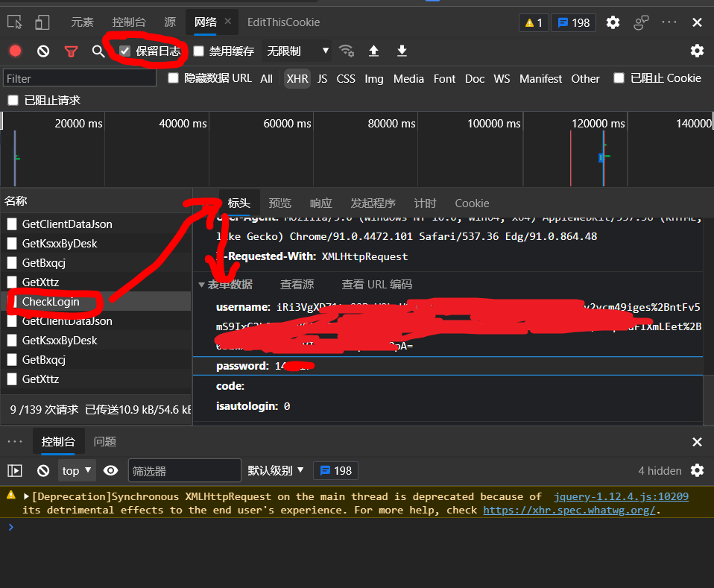Close the network tab with its X
714x588 pixels.
pos(227,21)
